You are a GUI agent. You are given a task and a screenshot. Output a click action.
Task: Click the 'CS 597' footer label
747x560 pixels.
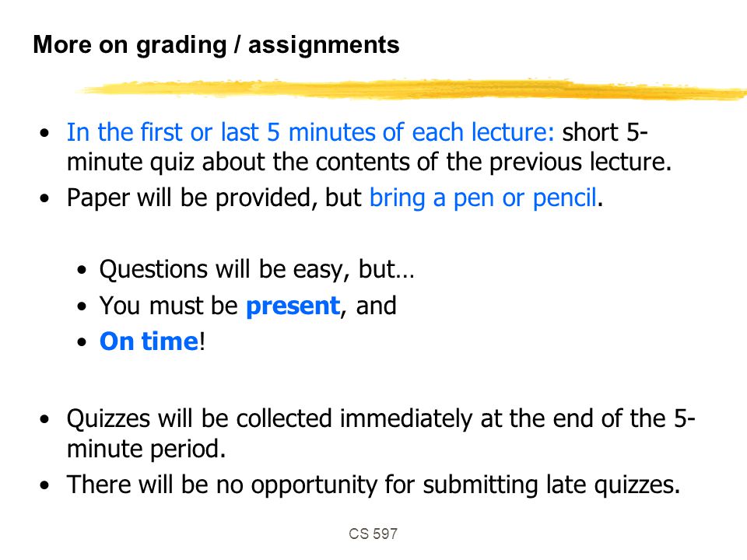[373, 534]
